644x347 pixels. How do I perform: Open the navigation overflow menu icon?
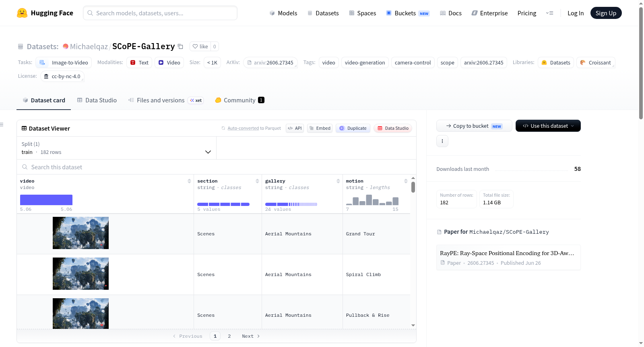click(x=549, y=13)
